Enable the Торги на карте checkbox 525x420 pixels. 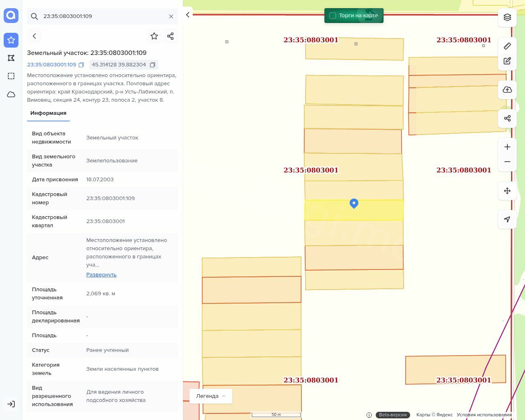point(333,16)
